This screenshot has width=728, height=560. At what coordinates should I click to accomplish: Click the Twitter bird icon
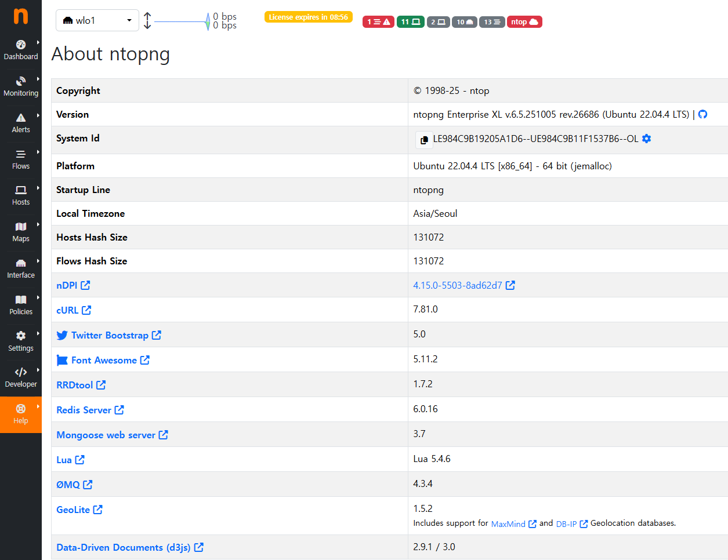pyautogui.click(x=62, y=335)
